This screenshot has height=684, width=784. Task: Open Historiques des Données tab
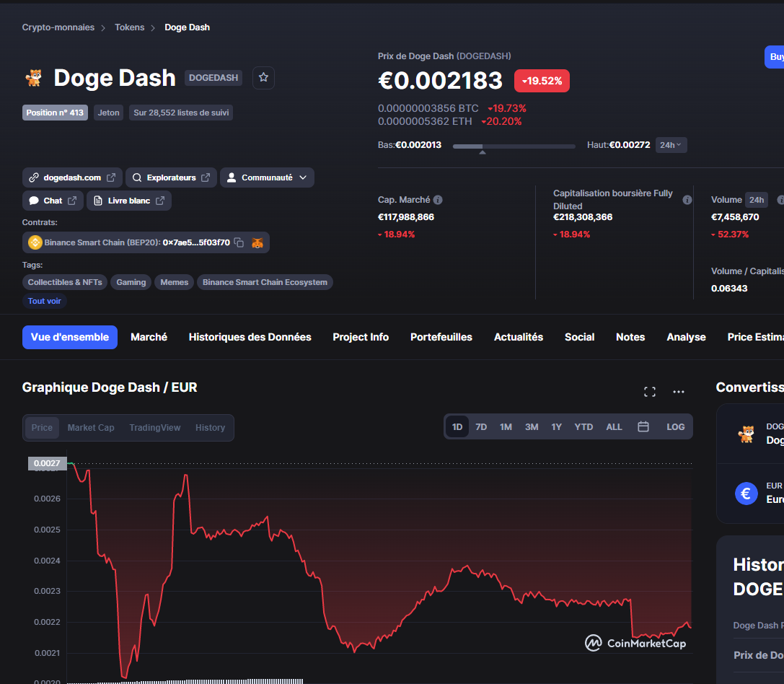point(250,337)
